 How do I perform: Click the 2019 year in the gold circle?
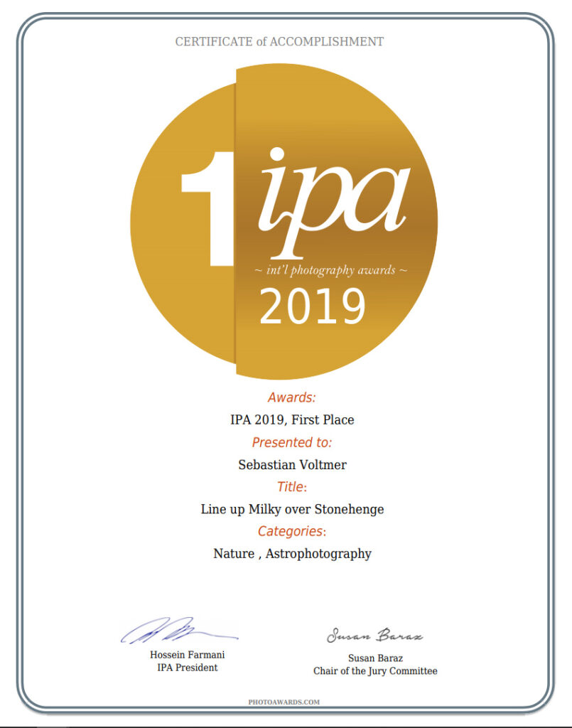click(313, 306)
